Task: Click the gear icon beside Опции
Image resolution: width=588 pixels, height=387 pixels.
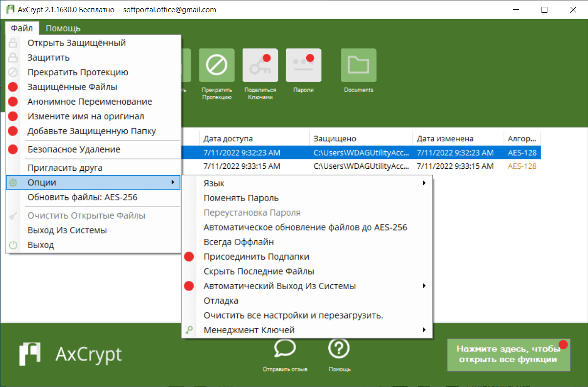Action: coord(13,182)
